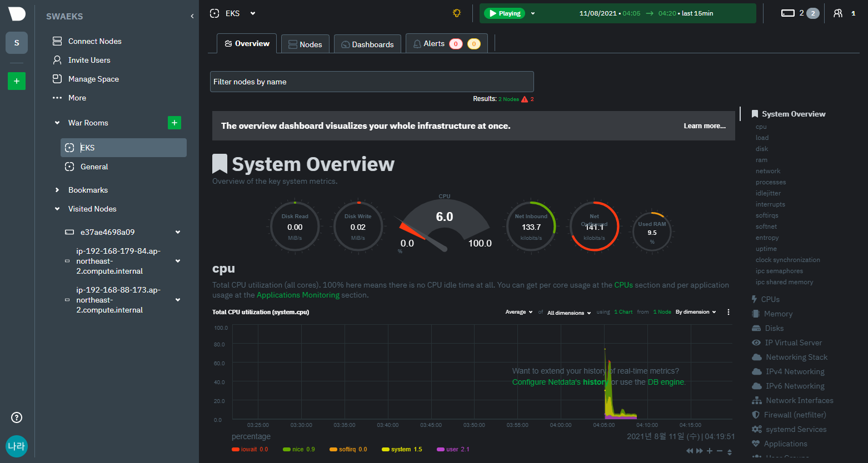Select the EKS war room
The width and height of the screenshot is (868, 463).
click(123, 148)
